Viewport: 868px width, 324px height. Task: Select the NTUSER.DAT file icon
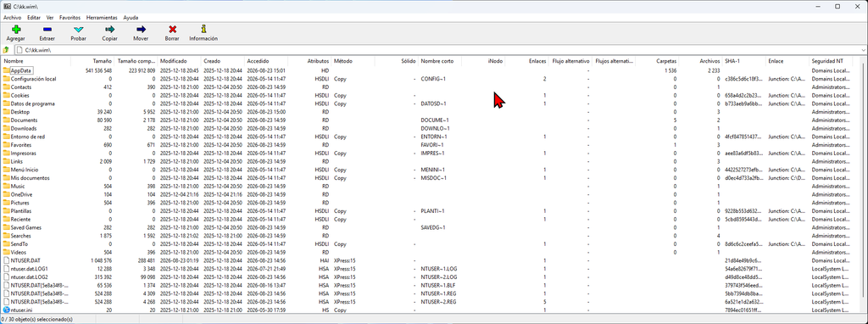tap(6, 260)
